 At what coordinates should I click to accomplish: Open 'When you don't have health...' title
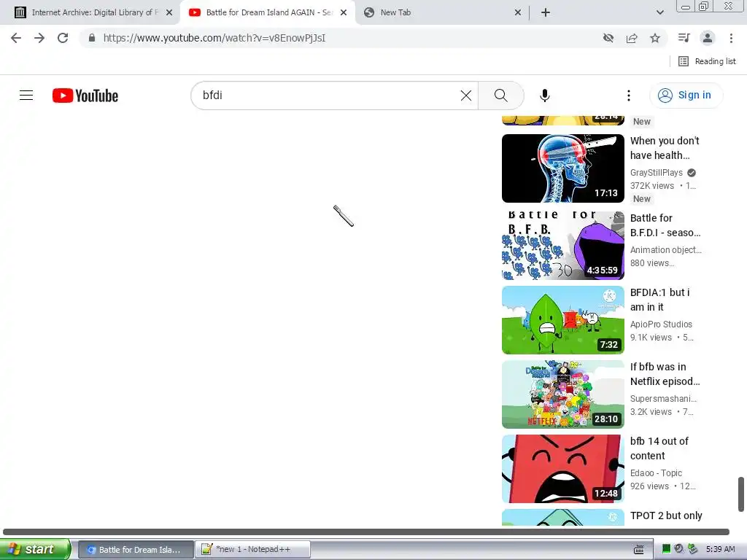(665, 147)
